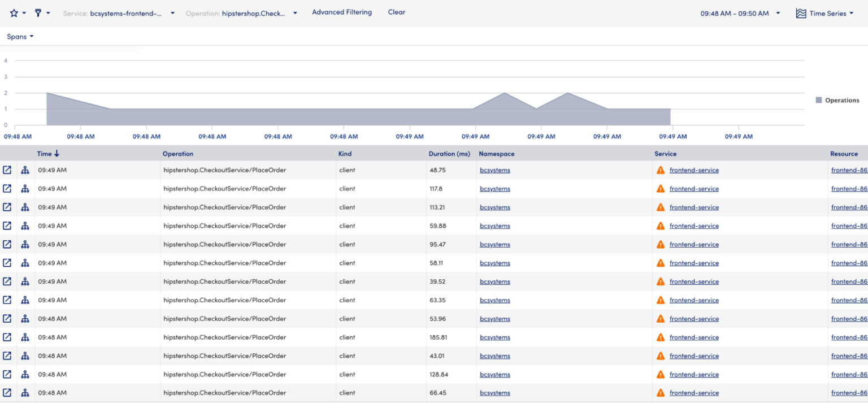Viewport: 868px width, 403px height.
Task: Click the Time Series chart icon
Action: coord(801,14)
